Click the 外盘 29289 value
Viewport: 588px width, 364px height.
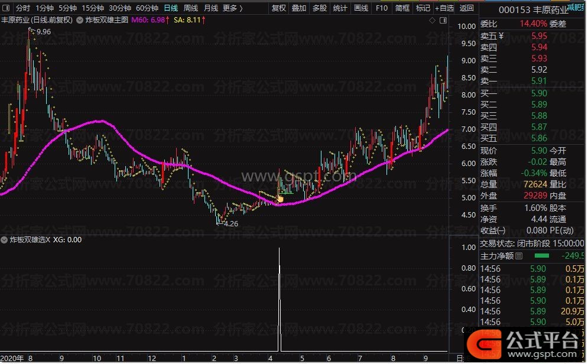[x=535, y=196]
